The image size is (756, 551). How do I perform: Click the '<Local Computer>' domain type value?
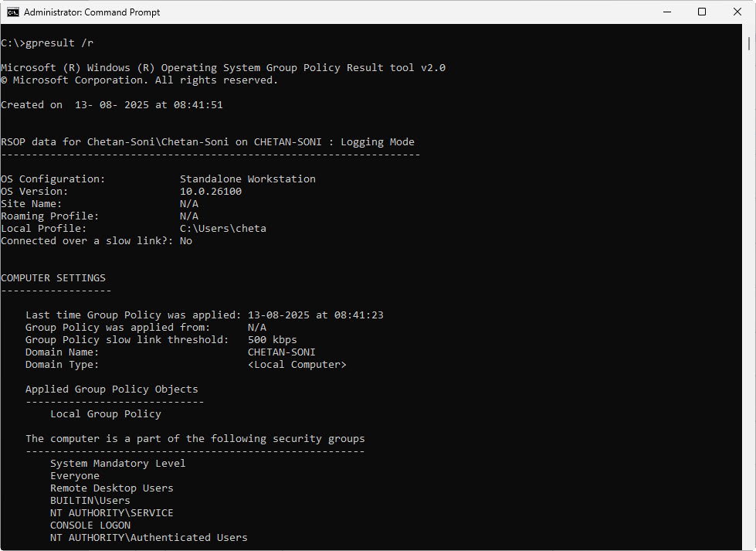point(297,364)
